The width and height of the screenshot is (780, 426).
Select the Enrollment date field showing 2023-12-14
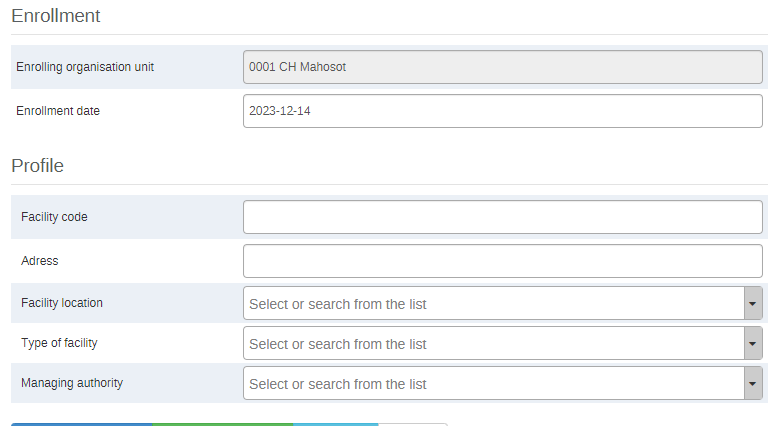coord(502,111)
